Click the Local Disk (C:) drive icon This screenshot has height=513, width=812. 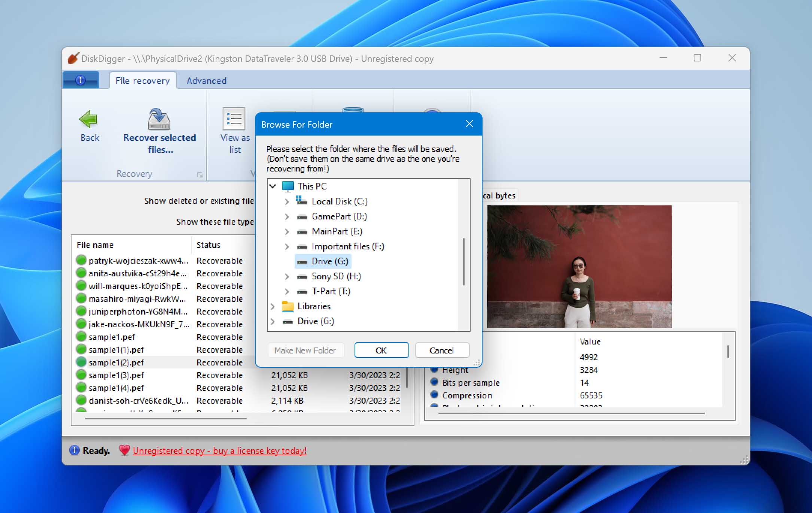tap(302, 201)
